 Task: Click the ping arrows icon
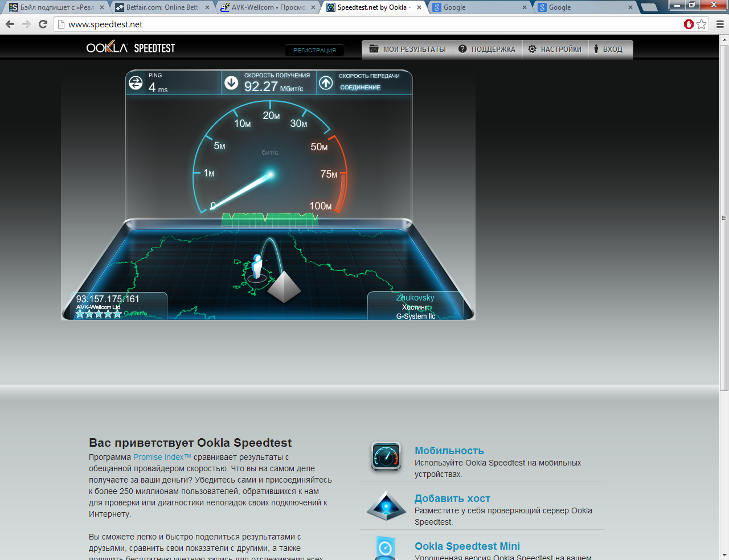coord(136,83)
